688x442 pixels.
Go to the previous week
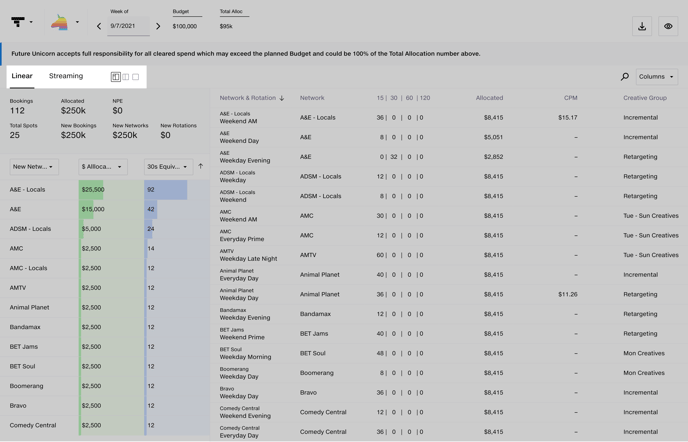99,26
